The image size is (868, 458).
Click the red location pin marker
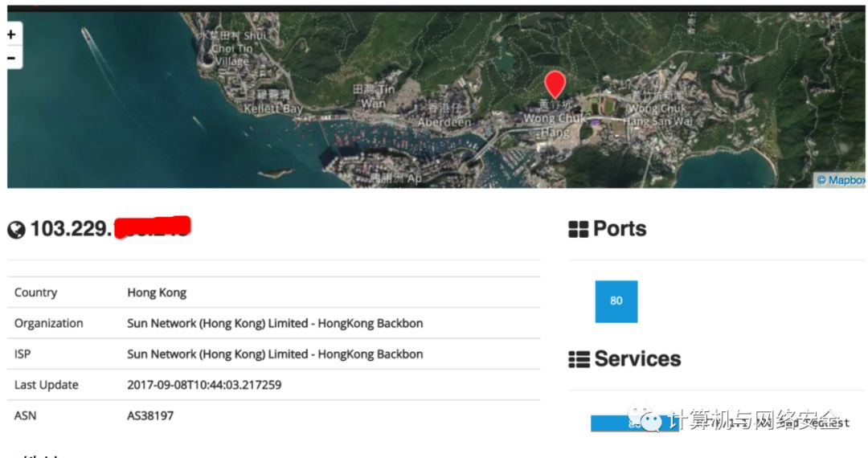tap(555, 84)
